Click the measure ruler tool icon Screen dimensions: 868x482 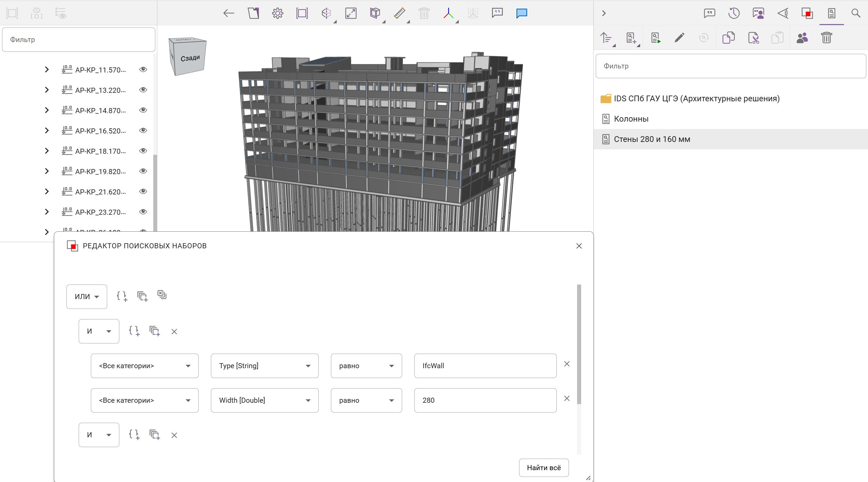click(399, 14)
